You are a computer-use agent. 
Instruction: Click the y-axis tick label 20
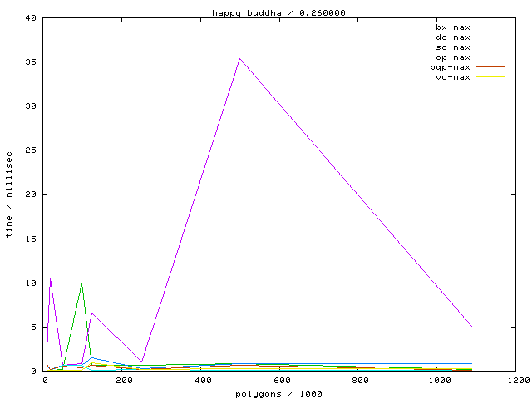point(30,195)
